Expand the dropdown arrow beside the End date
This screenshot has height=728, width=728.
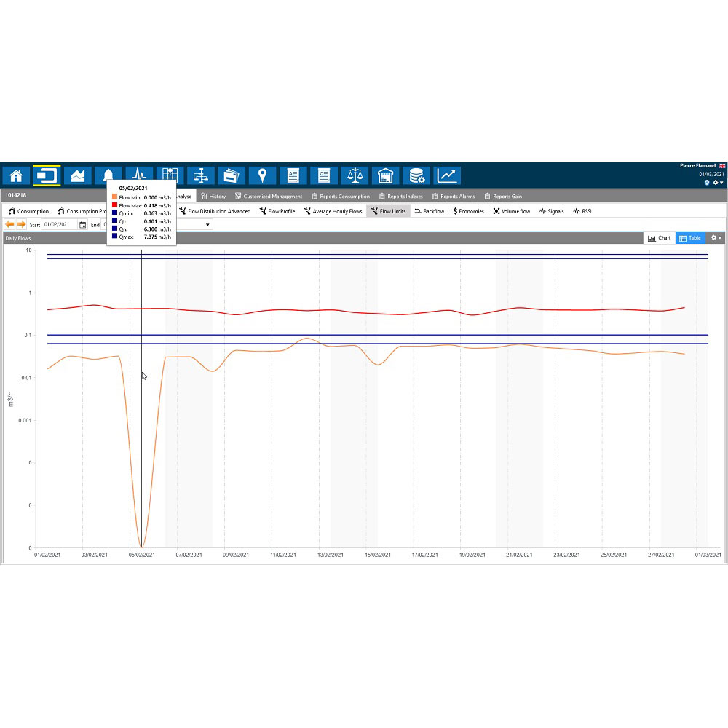[207, 225]
